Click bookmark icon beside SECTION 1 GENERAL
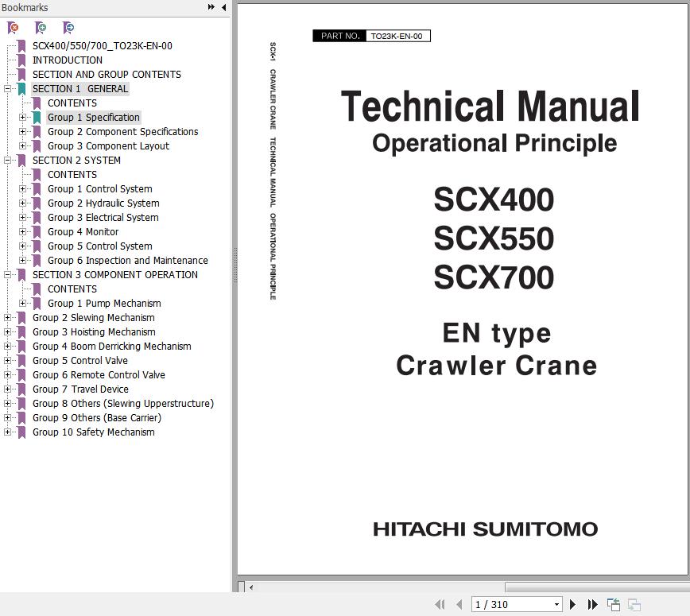The width and height of the screenshot is (690, 616). pos(21,89)
